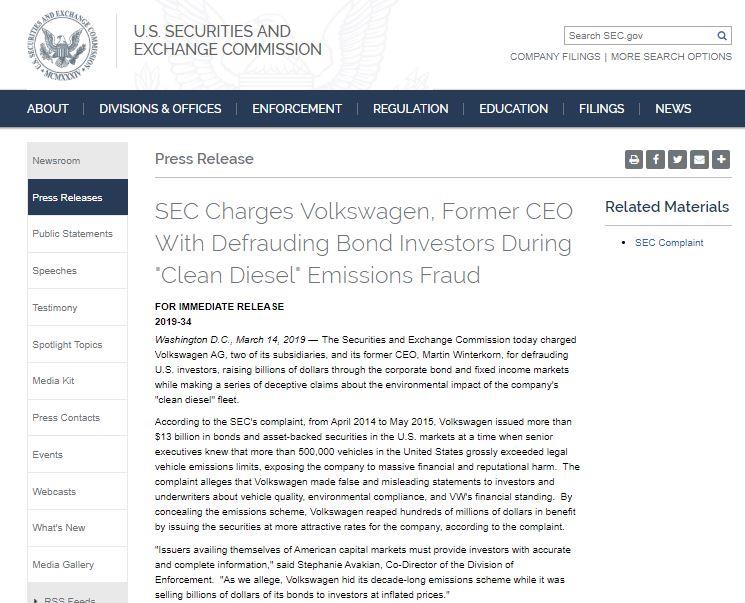Share press release on Twitter
Viewport: 745px width, 603px height.
(678, 160)
